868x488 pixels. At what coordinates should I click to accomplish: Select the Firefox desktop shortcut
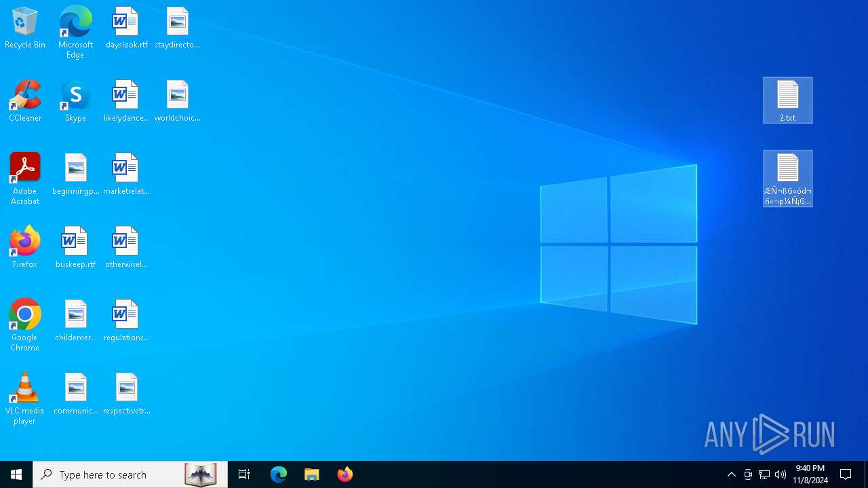coord(25,248)
